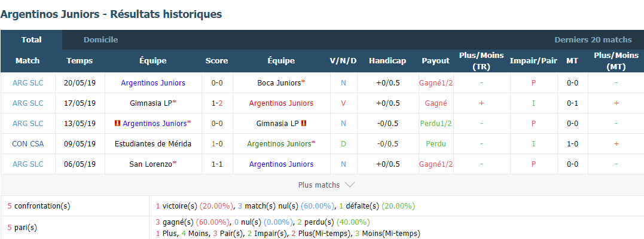Select the Gagné payout in the 17/05/19 row
The height and width of the screenshot is (239, 644).
point(436,103)
